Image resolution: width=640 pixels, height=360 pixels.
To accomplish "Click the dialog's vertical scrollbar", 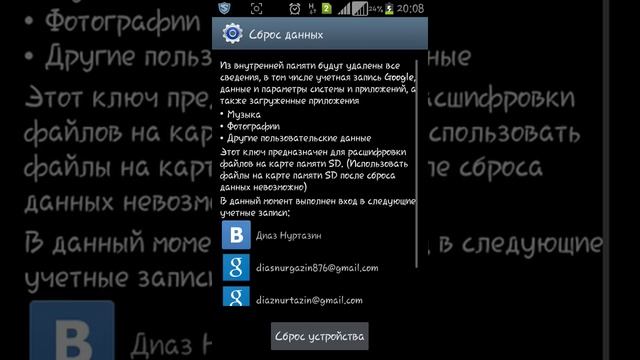I will click(x=417, y=164).
